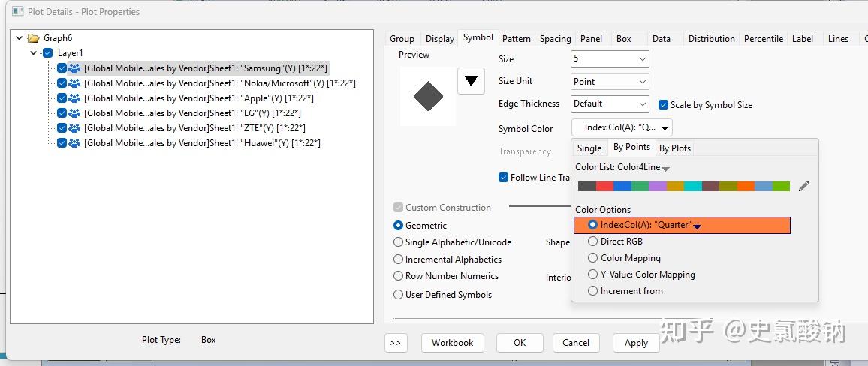Open the Edge Thickness dropdown

[610, 103]
